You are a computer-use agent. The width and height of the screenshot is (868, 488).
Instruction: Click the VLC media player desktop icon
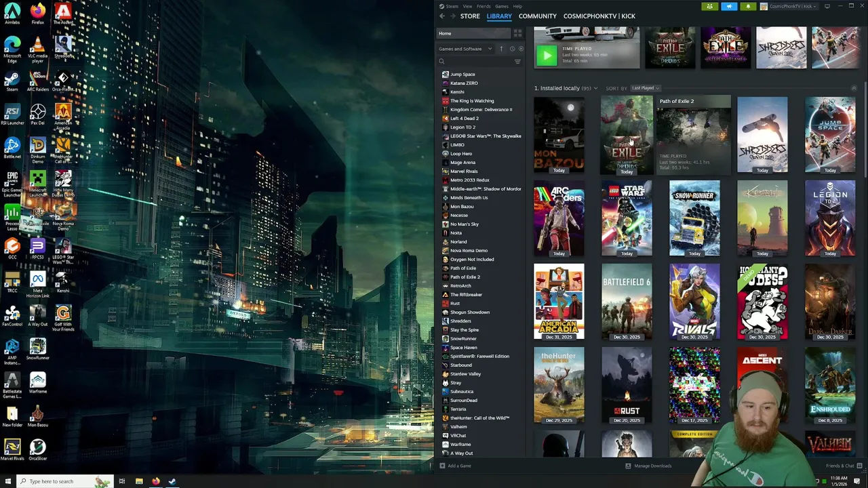click(x=38, y=49)
